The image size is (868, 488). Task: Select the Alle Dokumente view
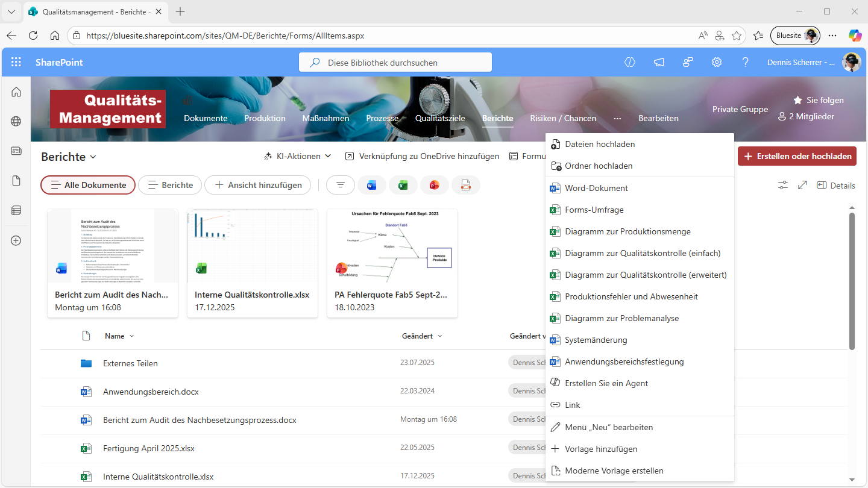[87, 185]
